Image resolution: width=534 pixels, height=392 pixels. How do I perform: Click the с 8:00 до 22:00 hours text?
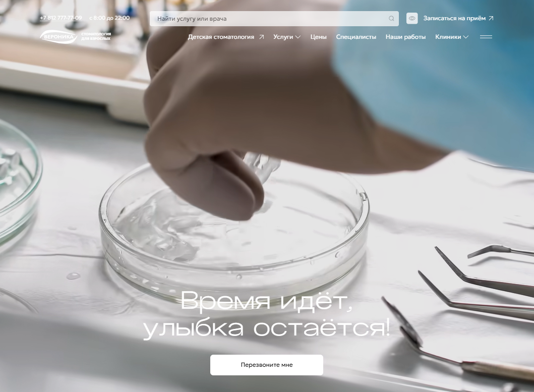point(109,18)
